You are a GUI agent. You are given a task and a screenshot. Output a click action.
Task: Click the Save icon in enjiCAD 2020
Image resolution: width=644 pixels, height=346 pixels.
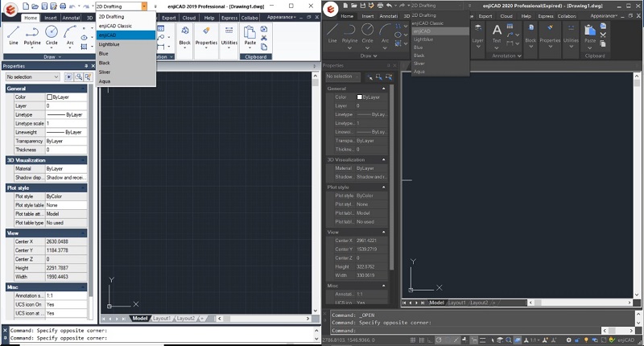[362, 6]
